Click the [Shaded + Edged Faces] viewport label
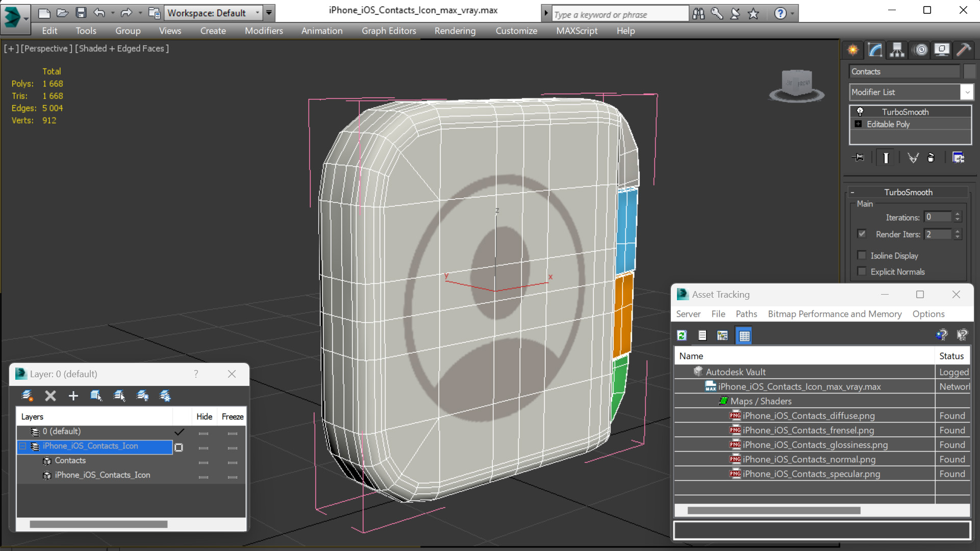This screenshot has height=551, width=980. (x=122, y=48)
